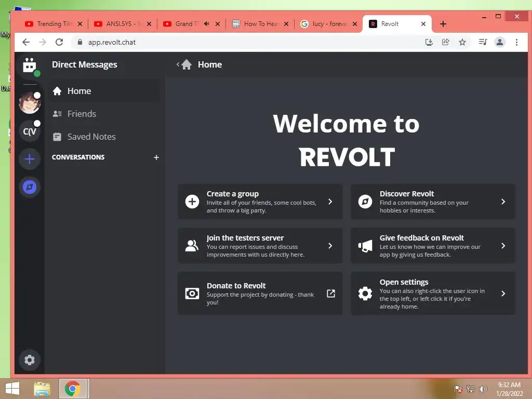Screen dimensions: 532x399
Task: Click the chevron on testers server card
Action: pos(330,246)
